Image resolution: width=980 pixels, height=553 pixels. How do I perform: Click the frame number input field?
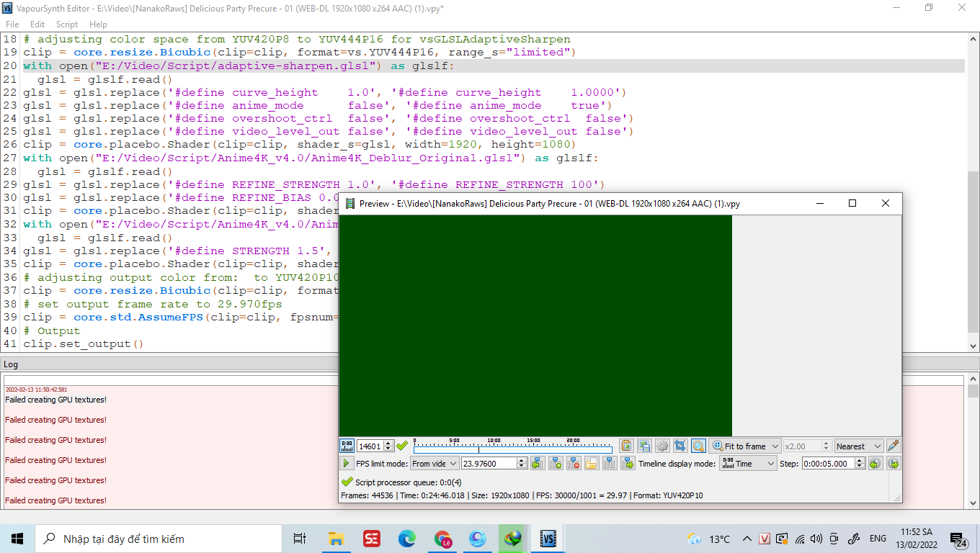pos(370,446)
